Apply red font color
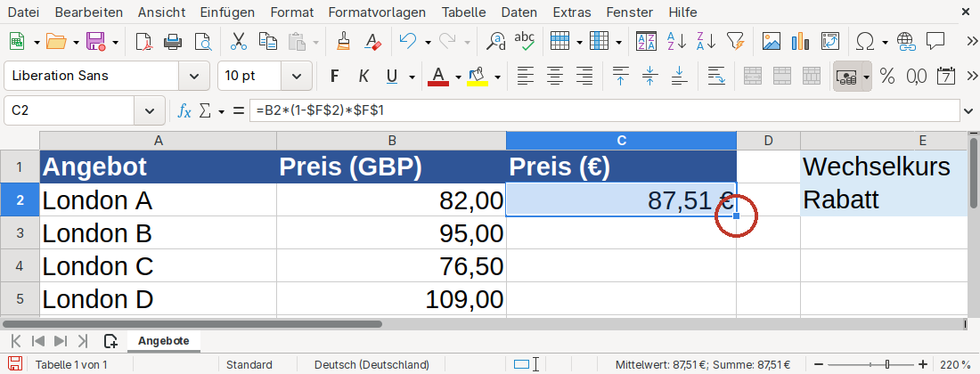980x374 pixels. pos(438,77)
